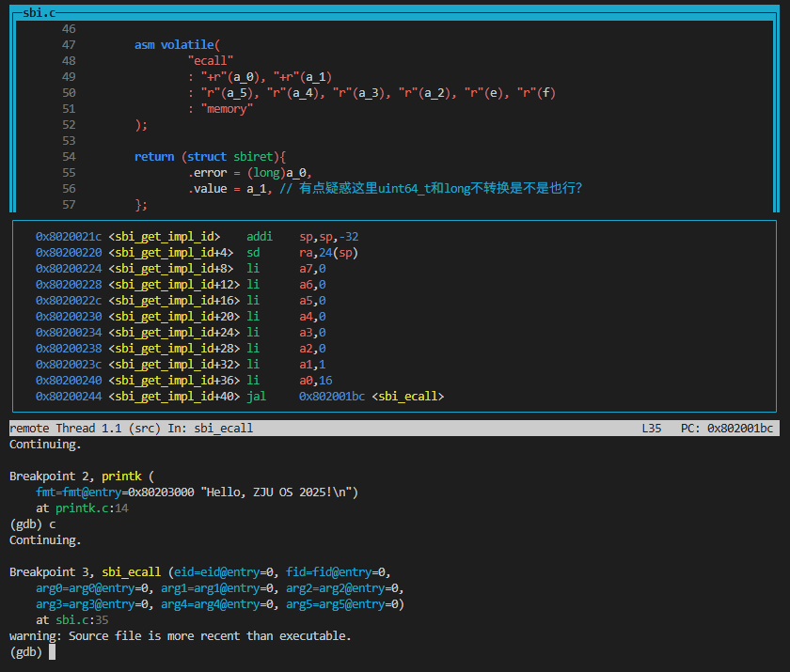Click the final (gdb) prompt cursor
This screenshot has height=672, width=790.
(52, 652)
